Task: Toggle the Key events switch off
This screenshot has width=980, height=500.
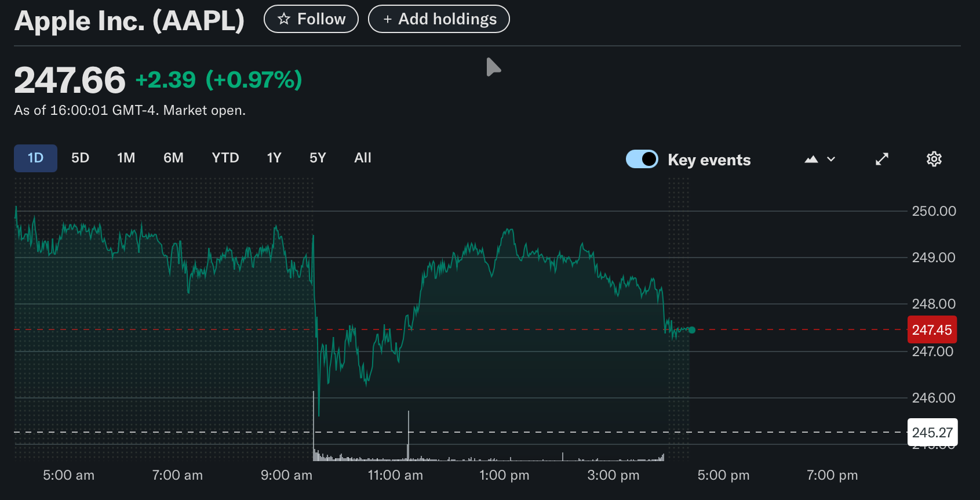Action: tap(642, 159)
